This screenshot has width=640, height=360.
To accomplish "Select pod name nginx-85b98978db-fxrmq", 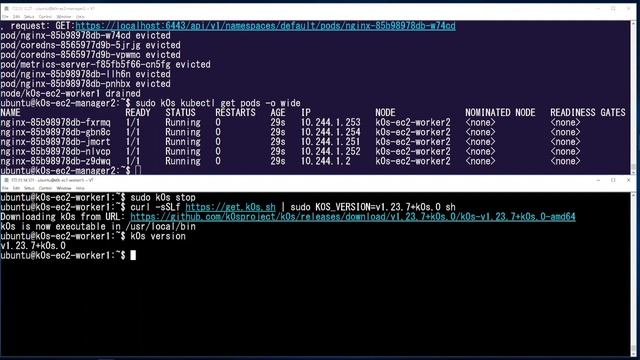I will pyautogui.click(x=56, y=122).
